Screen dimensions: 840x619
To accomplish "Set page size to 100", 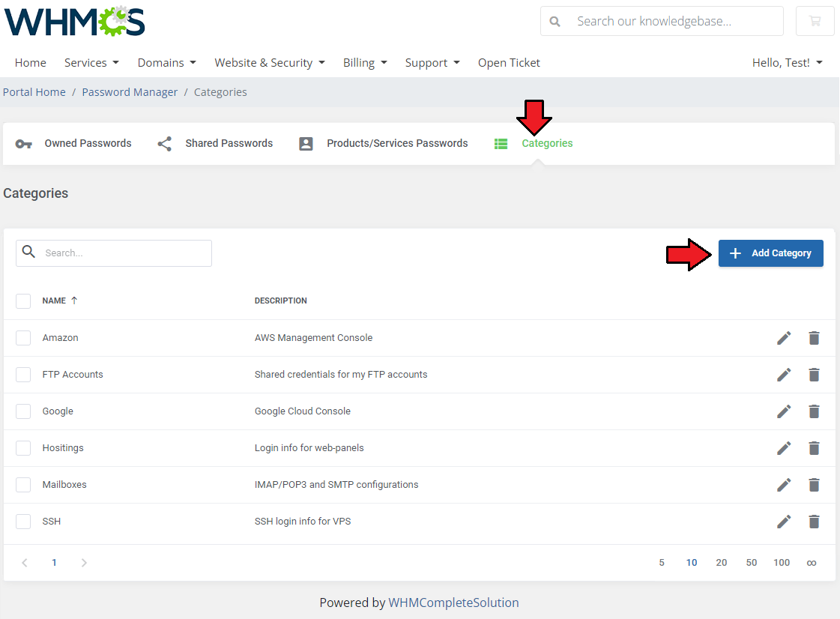I will pos(782,563).
